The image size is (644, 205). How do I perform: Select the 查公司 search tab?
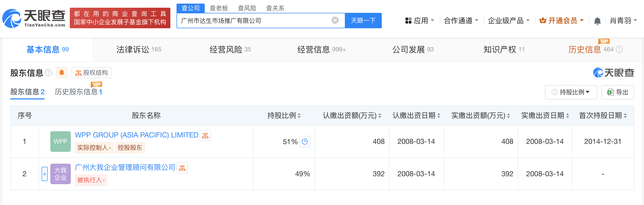point(191,8)
